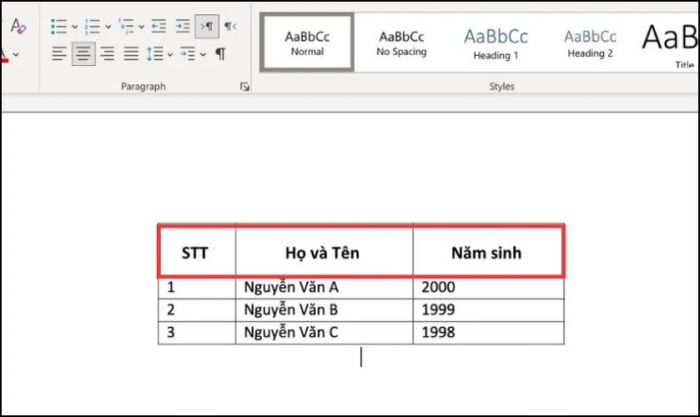
Task: Decrease the paragraph indent
Action: (x=158, y=26)
